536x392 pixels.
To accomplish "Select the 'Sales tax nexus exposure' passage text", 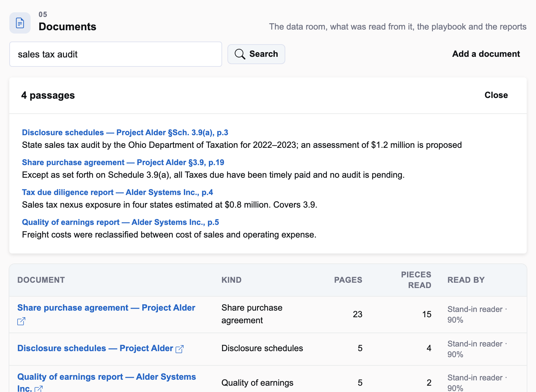I will point(170,205).
